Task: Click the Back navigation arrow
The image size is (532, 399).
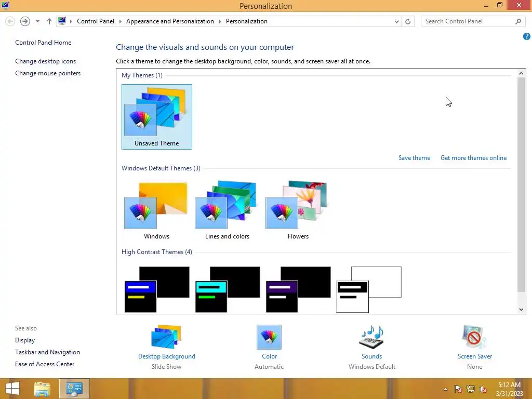Action: pyautogui.click(x=10, y=21)
